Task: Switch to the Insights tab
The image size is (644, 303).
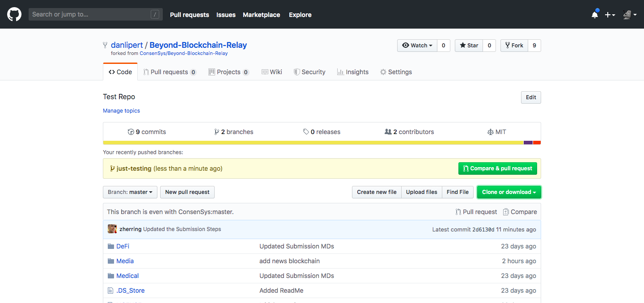Action: [x=353, y=72]
